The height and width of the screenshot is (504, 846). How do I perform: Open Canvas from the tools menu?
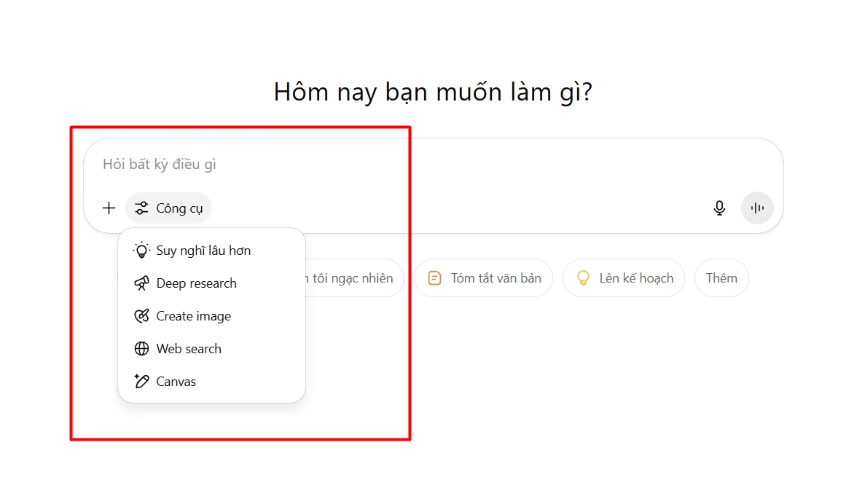211,382
